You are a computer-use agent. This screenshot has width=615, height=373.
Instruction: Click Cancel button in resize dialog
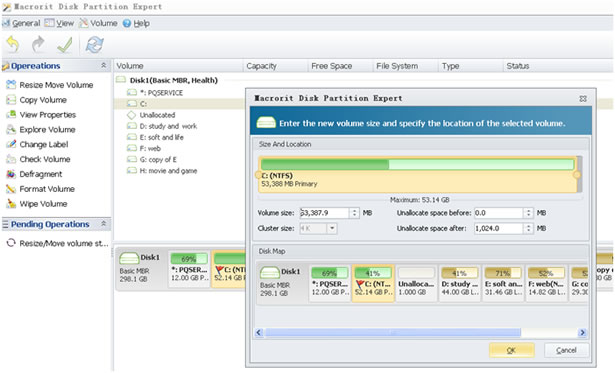[566, 350]
